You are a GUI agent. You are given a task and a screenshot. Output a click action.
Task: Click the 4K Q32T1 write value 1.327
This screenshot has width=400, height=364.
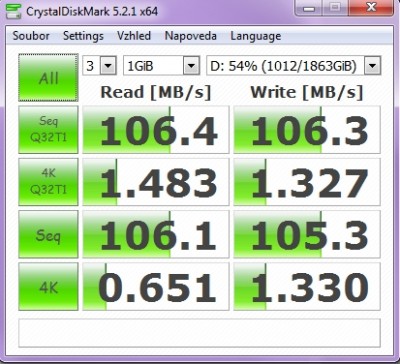click(307, 182)
